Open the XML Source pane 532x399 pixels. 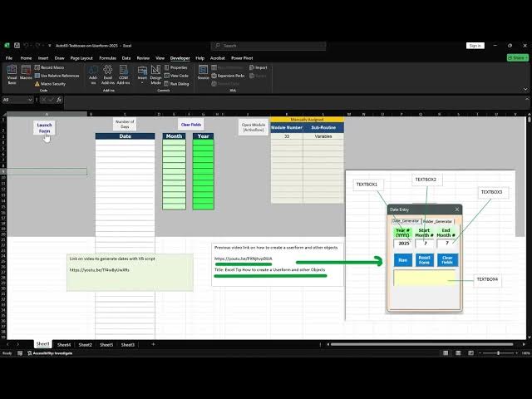point(203,72)
